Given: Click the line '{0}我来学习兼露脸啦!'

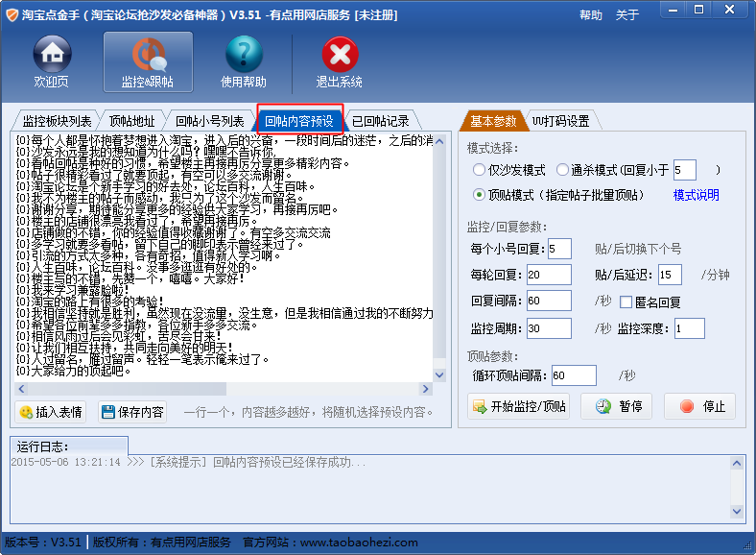Looking at the screenshot, I should click(x=72, y=290).
